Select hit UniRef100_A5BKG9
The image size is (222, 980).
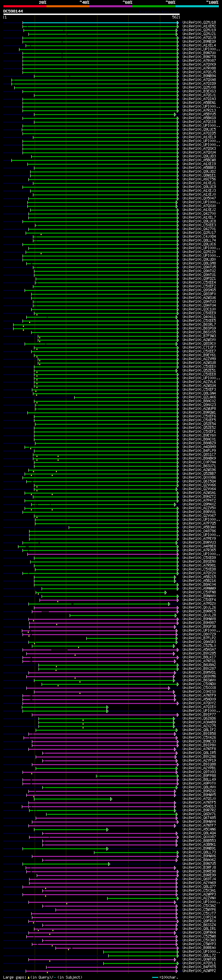(199, 118)
